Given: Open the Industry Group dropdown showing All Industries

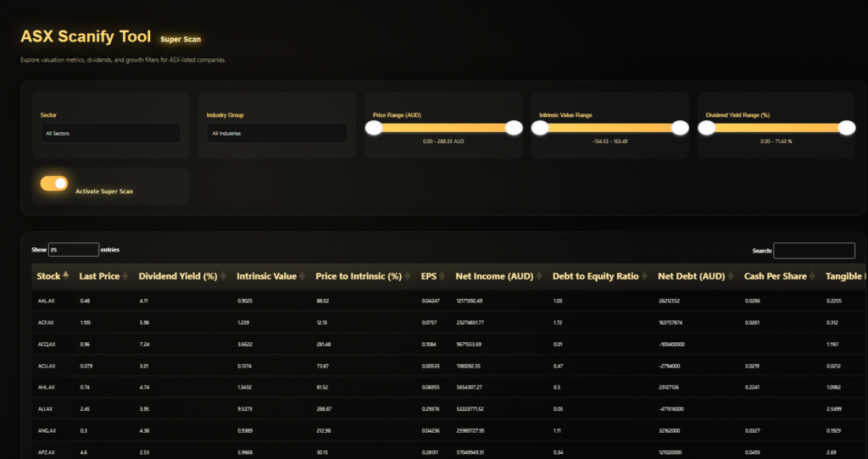Looking at the screenshot, I should tap(277, 133).
